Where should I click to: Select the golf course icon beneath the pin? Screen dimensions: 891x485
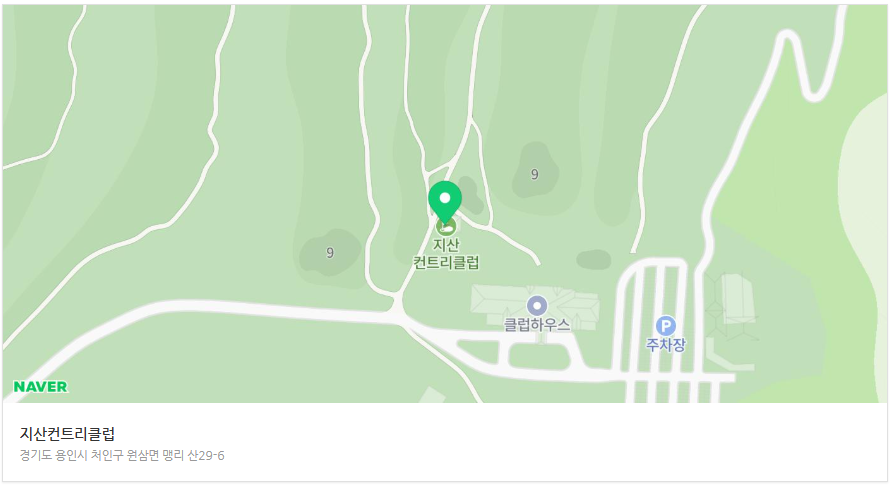pos(446,227)
